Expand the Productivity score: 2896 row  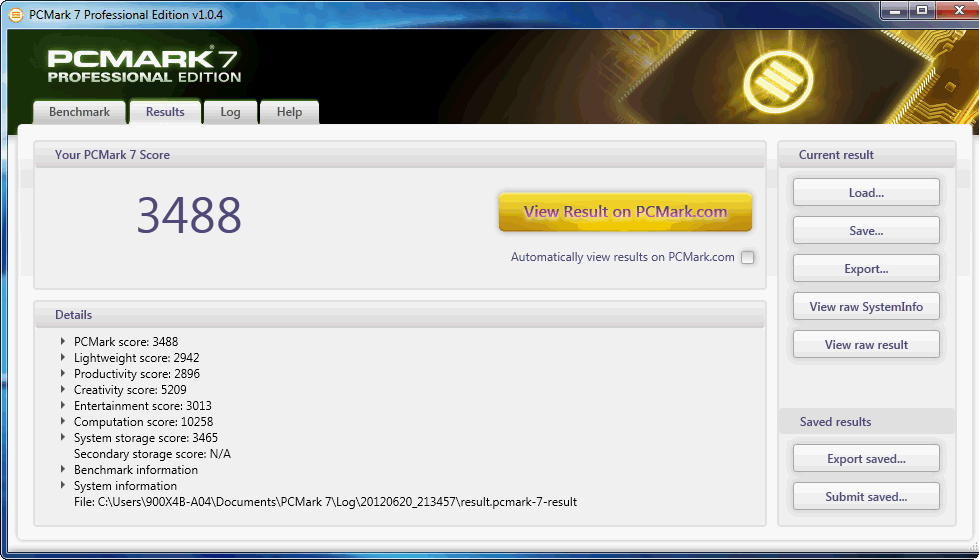pos(63,373)
